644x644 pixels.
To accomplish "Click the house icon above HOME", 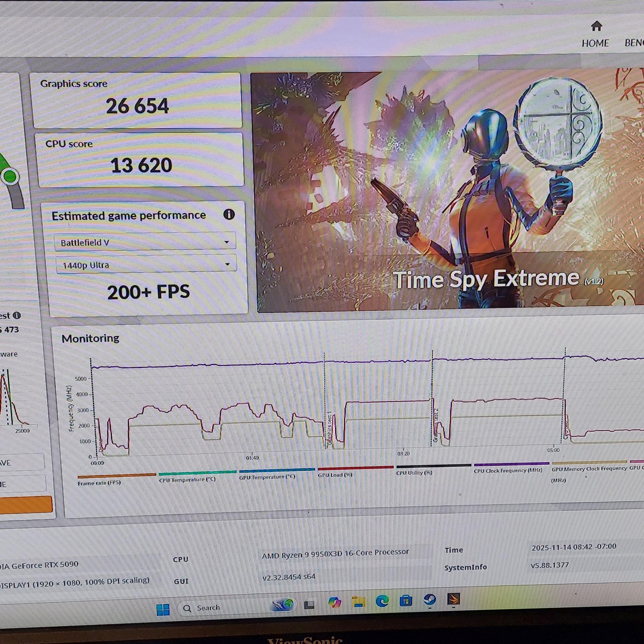I will [596, 26].
